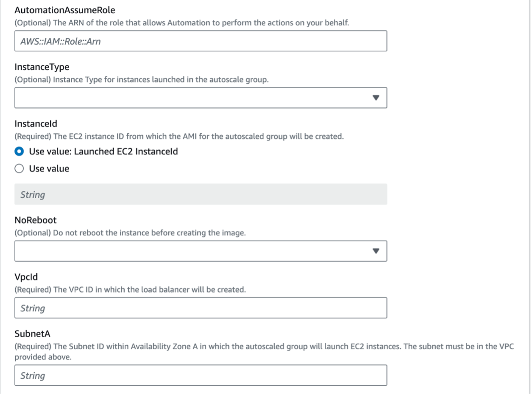Click the InstanceId field label

tap(36, 123)
